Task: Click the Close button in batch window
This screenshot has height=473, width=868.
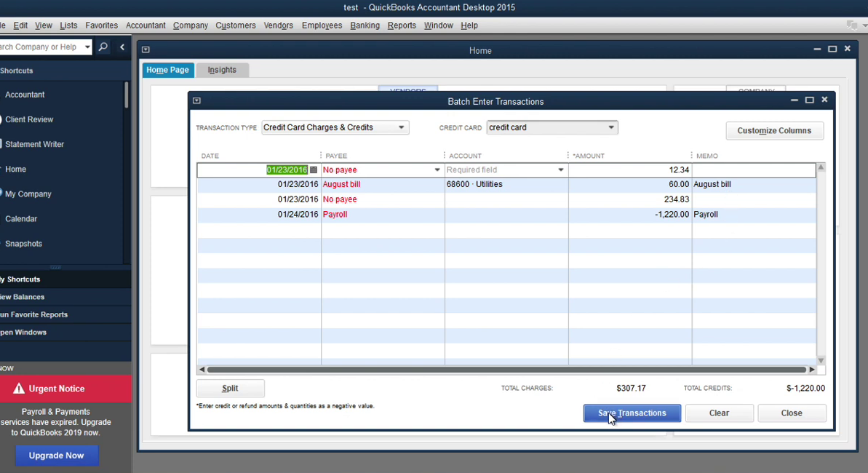Action: [792, 413]
